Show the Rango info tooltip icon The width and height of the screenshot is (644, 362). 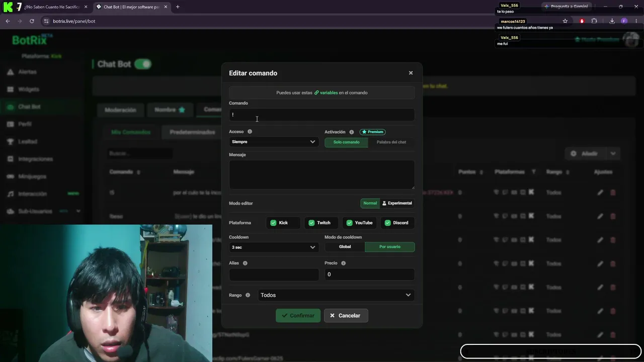point(248,295)
